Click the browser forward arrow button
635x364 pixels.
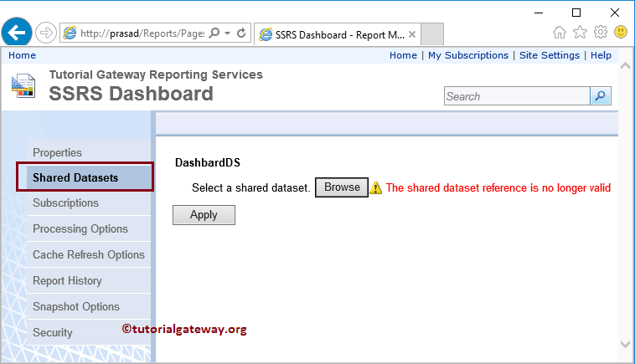tap(46, 33)
